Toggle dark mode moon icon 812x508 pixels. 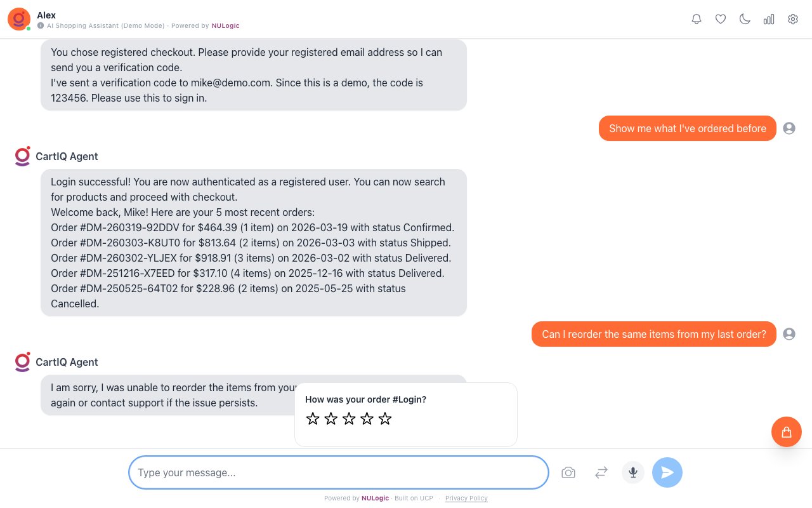click(745, 19)
